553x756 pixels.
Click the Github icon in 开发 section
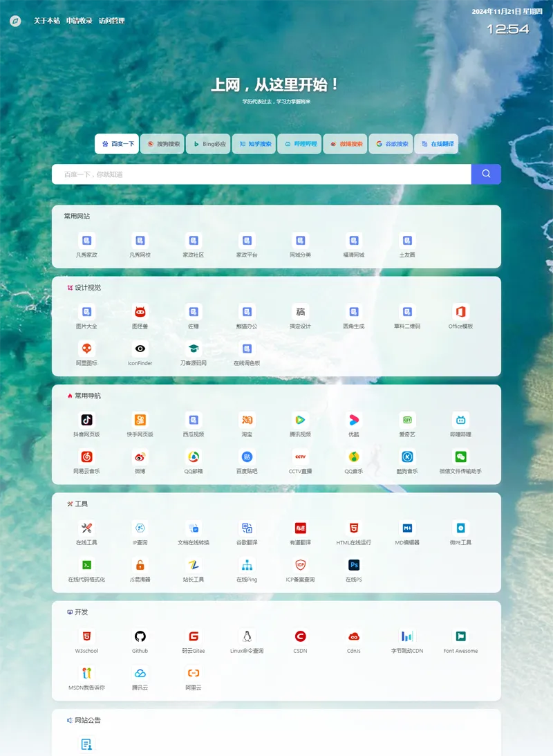tap(139, 636)
